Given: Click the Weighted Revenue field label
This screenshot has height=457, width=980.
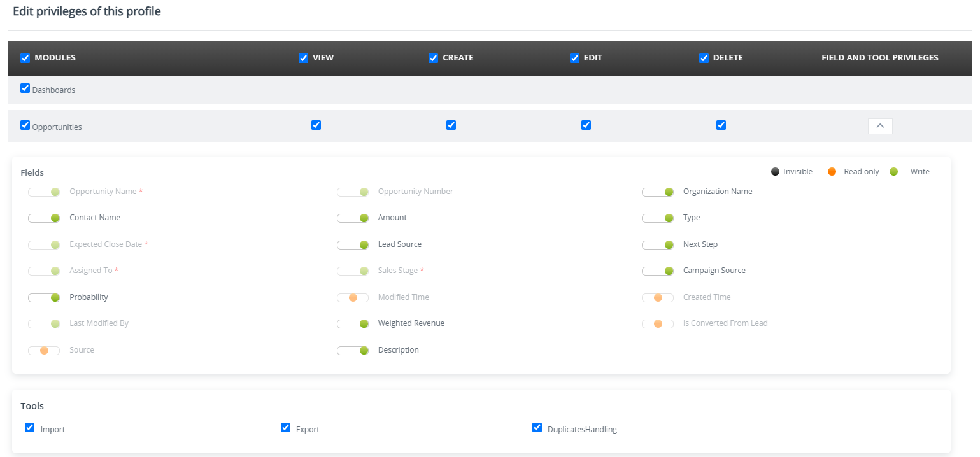Looking at the screenshot, I should pos(411,323).
